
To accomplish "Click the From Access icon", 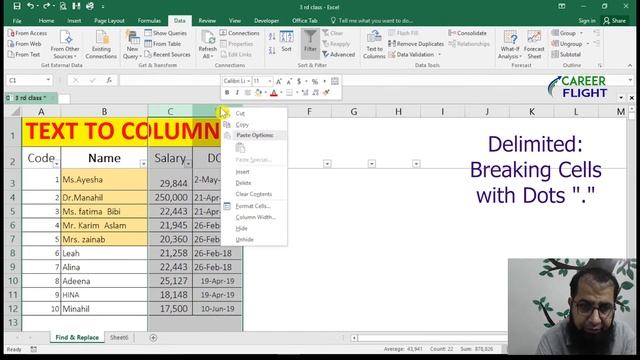I will (x=11, y=33).
